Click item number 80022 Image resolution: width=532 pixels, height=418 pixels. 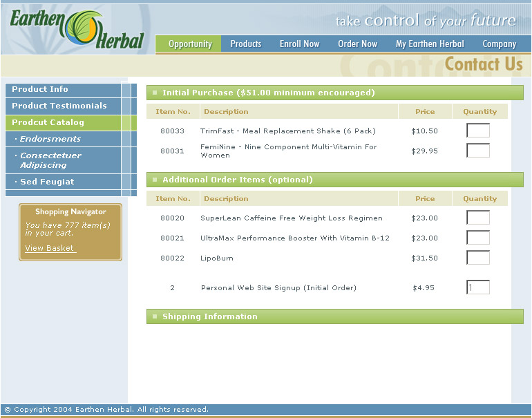click(x=172, y=258)
